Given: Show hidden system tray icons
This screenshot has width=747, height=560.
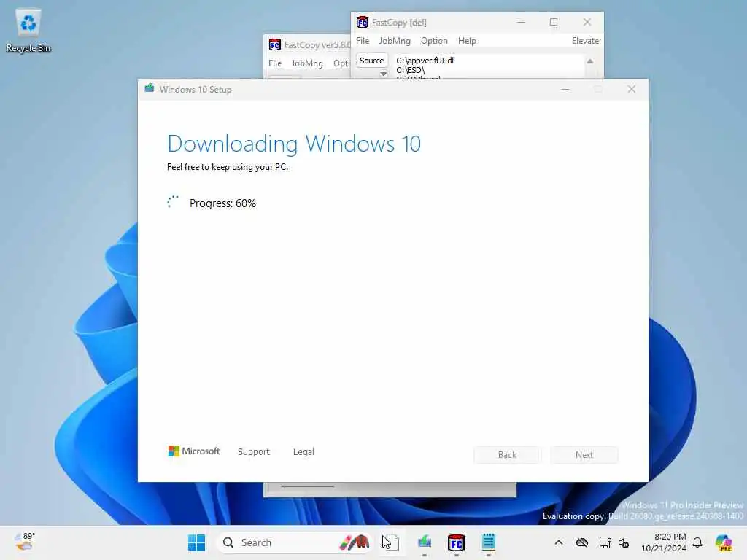Looking at the screenshot, I should click(x=559, y=542).
